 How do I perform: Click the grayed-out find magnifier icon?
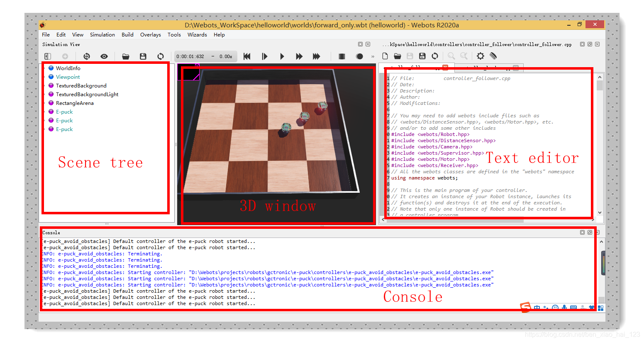point(451,56)
